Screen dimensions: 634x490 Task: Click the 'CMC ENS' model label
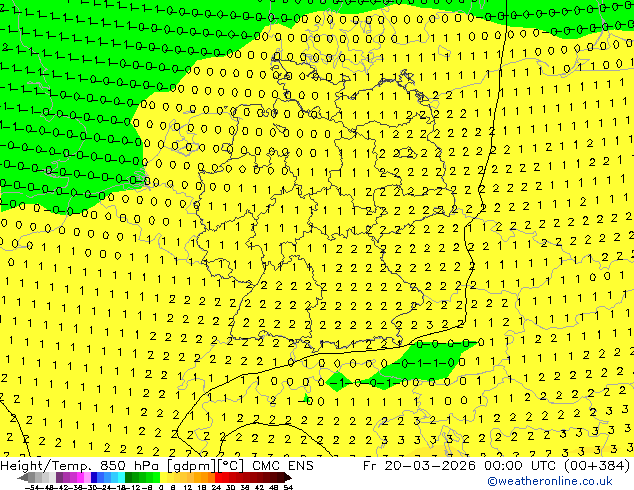coord(283,466)
